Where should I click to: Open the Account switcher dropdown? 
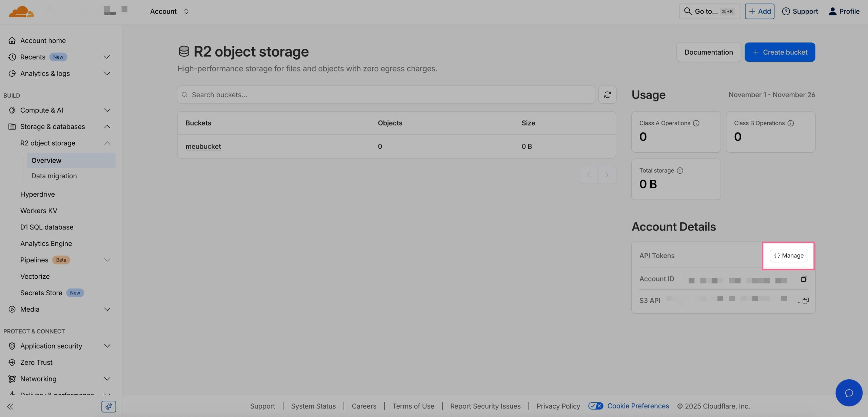[170, 12]
